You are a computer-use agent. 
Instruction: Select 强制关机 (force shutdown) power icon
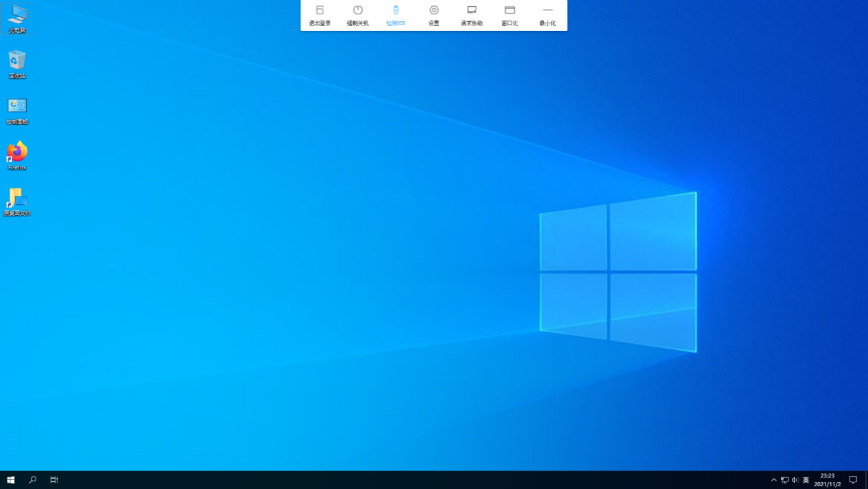357,15
